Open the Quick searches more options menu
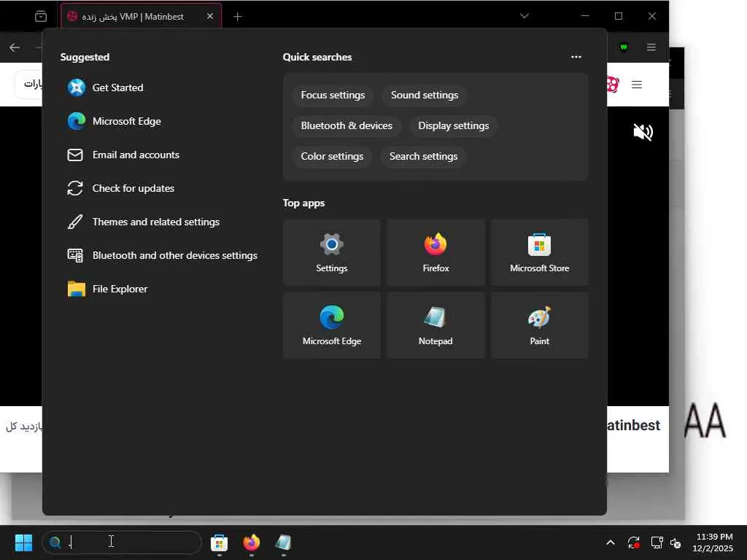 pyautogui.click(x=576, y=57)
